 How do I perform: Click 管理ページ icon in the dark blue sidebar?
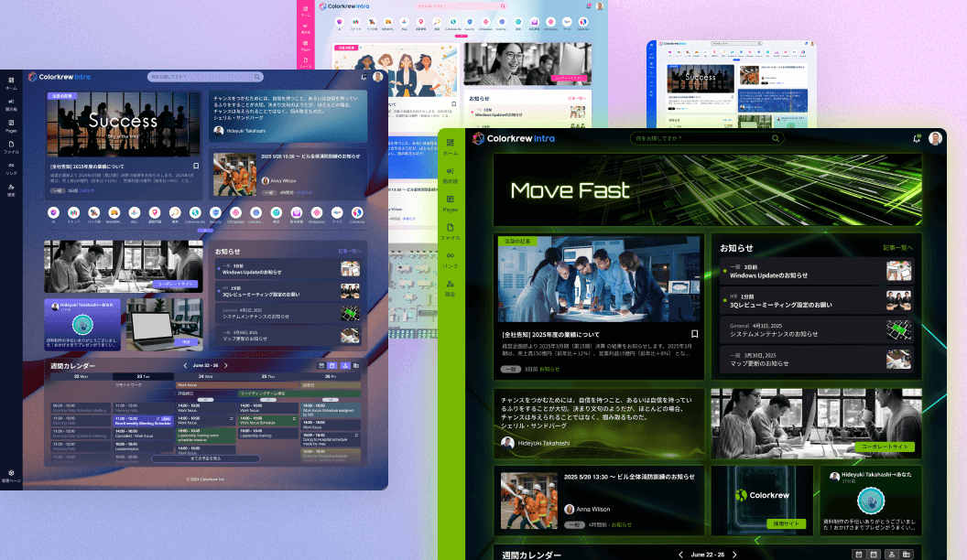(11, 474)
